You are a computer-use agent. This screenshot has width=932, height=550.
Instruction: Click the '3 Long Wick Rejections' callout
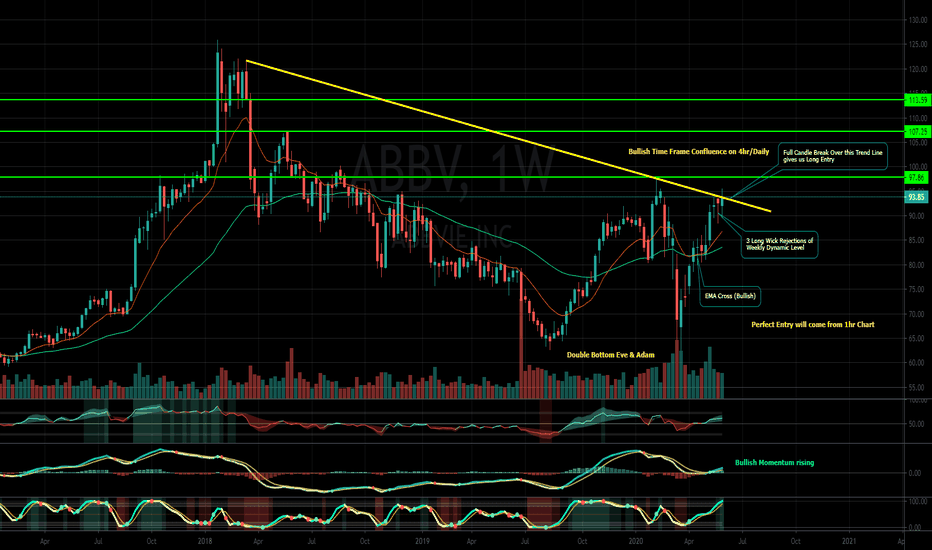pos(779,244)
